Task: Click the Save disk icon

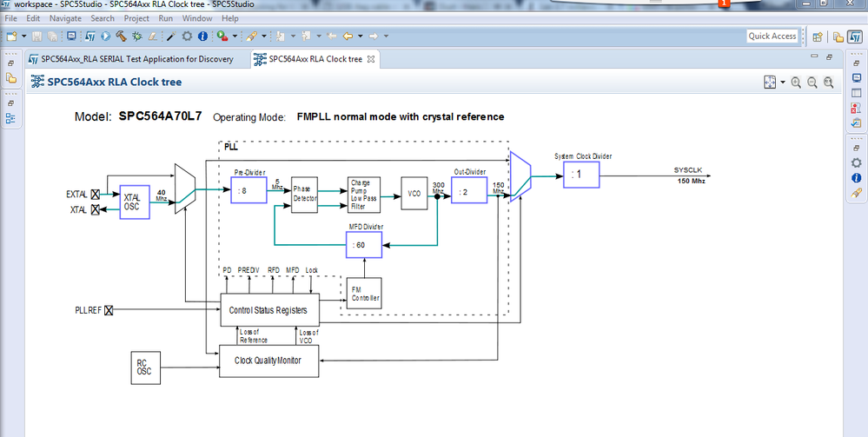Action: click(36, 36)
